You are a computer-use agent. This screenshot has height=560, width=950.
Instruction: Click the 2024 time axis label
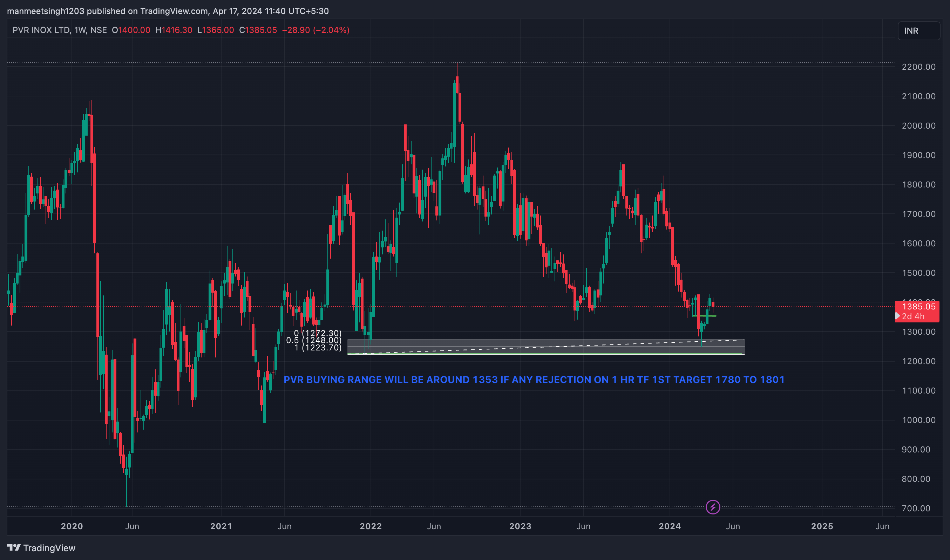670,526
